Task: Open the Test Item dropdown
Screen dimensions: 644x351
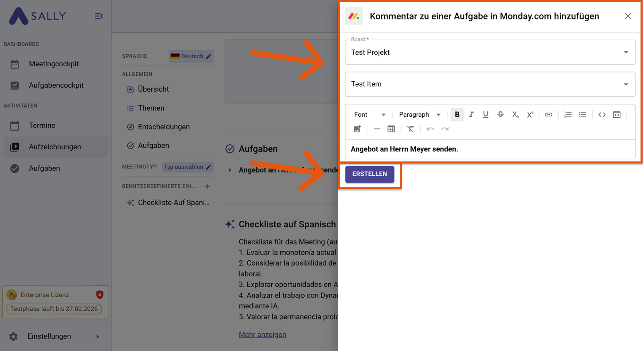Action: [490, 84]
